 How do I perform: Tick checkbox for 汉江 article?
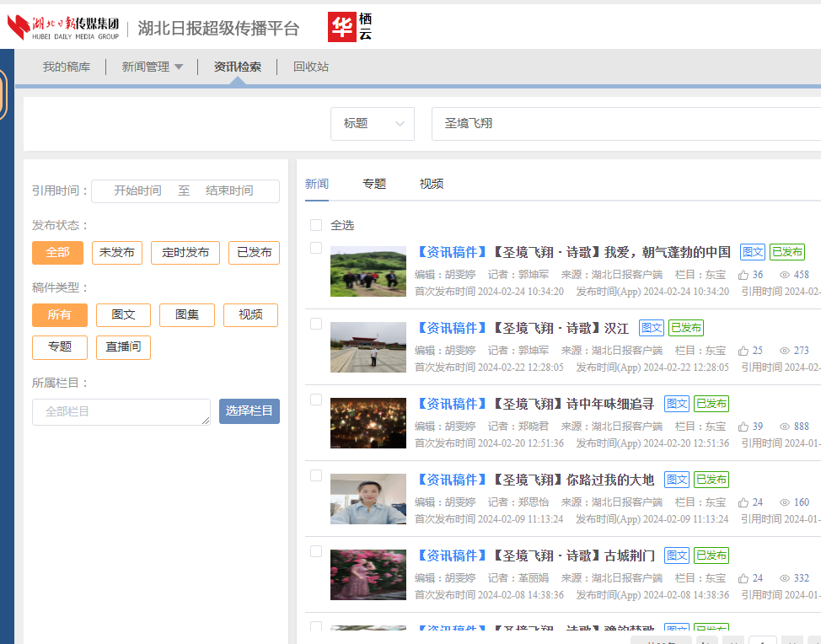pyautogui.click(x=316, y=324)
